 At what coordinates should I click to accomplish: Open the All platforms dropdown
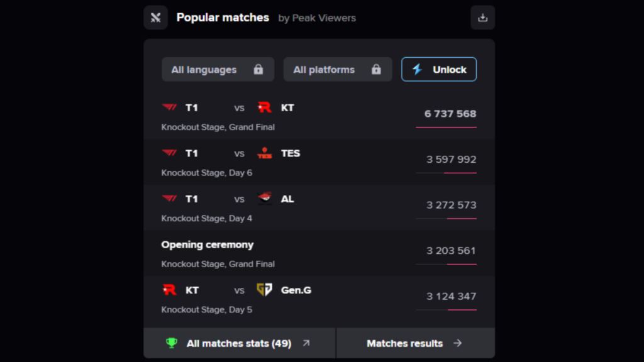pos(337,69)
